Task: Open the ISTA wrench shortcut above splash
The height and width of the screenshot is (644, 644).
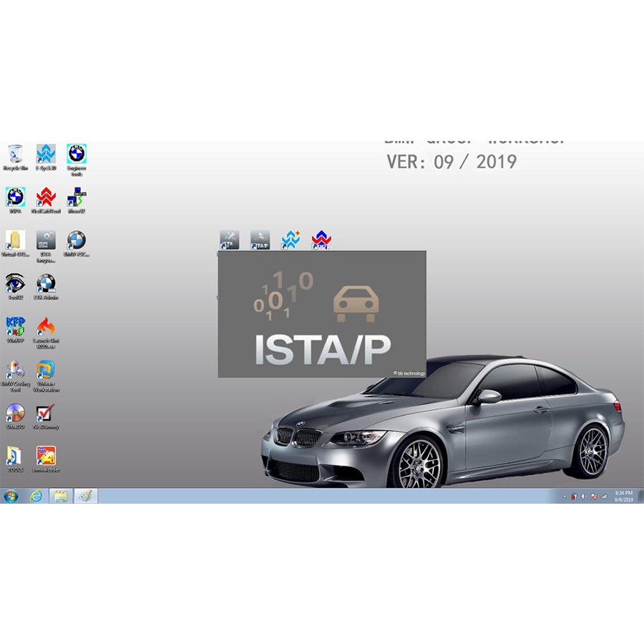Action: [230, 240]
